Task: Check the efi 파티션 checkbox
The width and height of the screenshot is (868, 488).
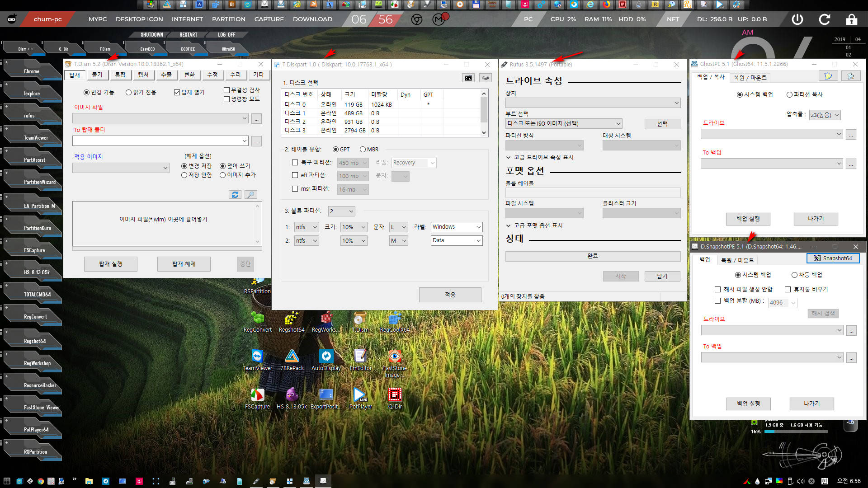Action: (x=295, y=175)
